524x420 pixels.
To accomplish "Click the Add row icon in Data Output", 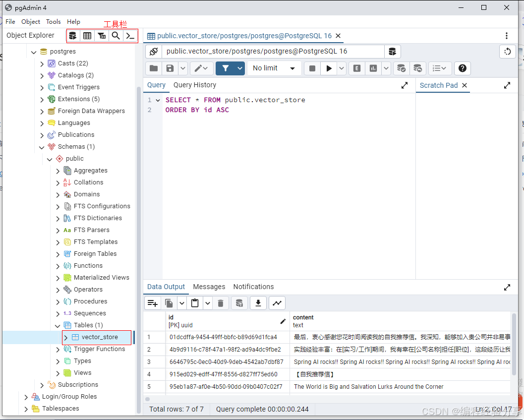I will tap(153, 303).
